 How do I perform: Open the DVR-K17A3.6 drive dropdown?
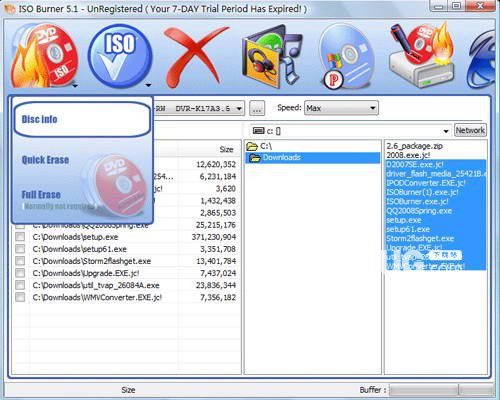(x=239, y=108)
